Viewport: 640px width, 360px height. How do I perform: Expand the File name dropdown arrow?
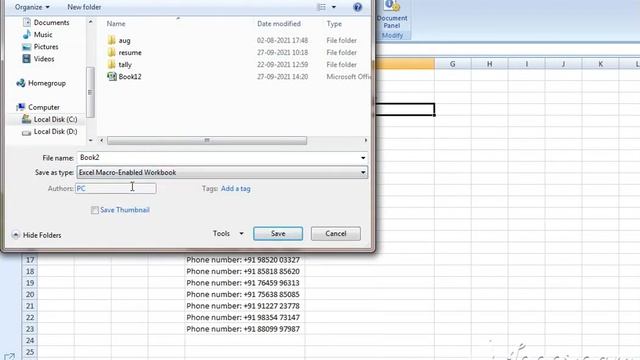point(363,158)
